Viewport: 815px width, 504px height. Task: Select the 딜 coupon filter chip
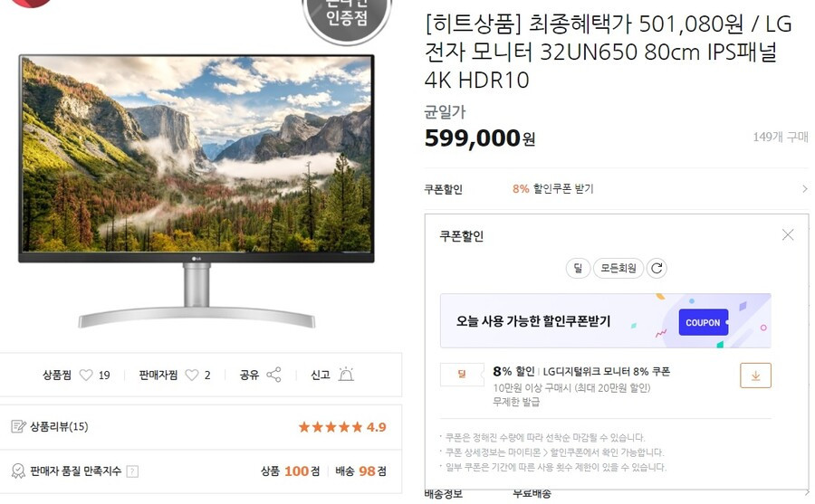pos(578,268)
